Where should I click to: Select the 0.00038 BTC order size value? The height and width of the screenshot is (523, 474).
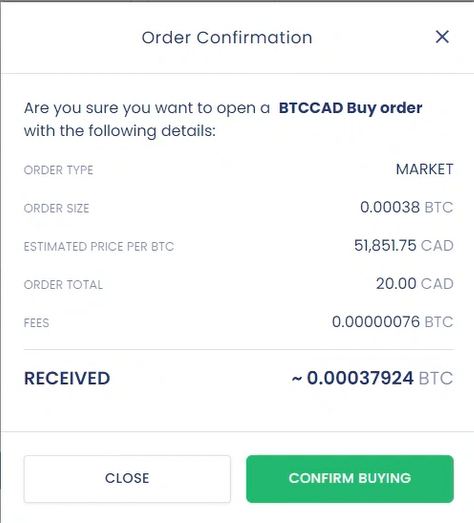pyautogui.click(x=407, y=207)
